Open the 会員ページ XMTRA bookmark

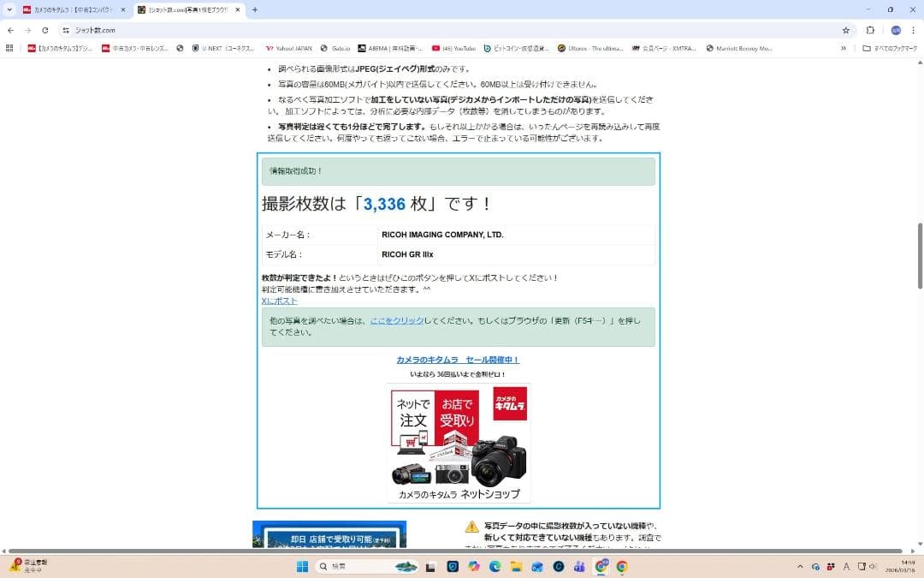pyautogui.click(x=664, y=48)
